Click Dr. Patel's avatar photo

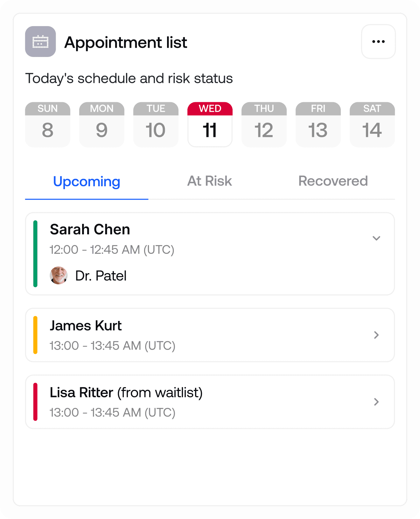click(59, 275)
